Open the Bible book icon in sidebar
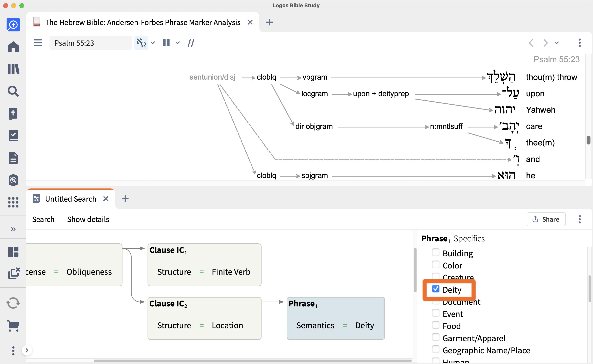Image resolution: width=593 pixels, height=364 pixels. pos(13,114)
